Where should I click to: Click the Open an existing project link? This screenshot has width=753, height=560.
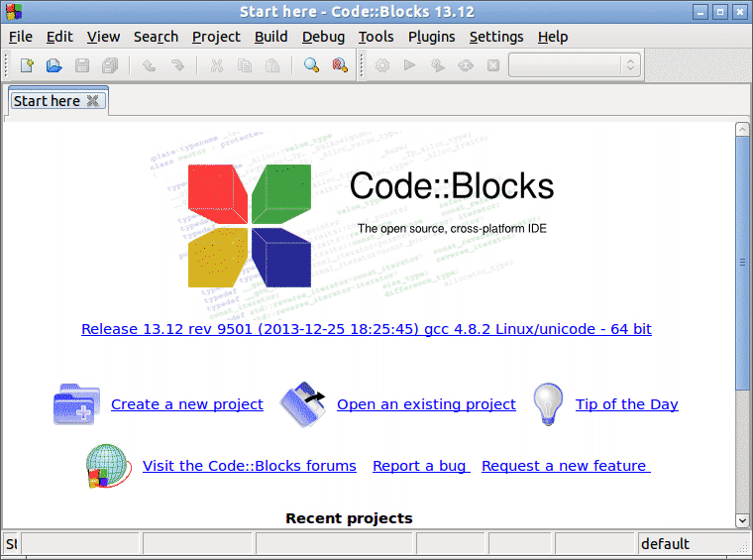pos(426,404)
